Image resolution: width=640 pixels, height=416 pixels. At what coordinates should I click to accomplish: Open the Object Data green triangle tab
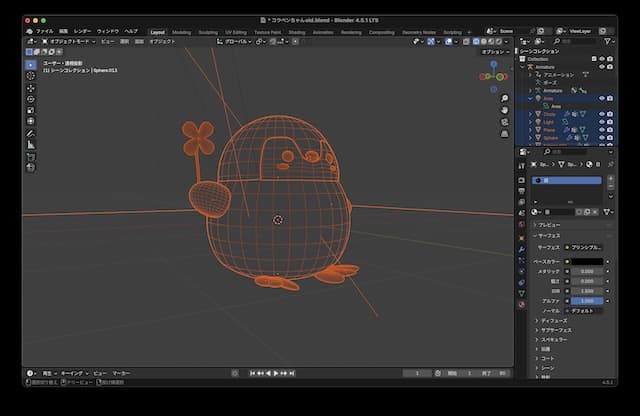[522, 293]
